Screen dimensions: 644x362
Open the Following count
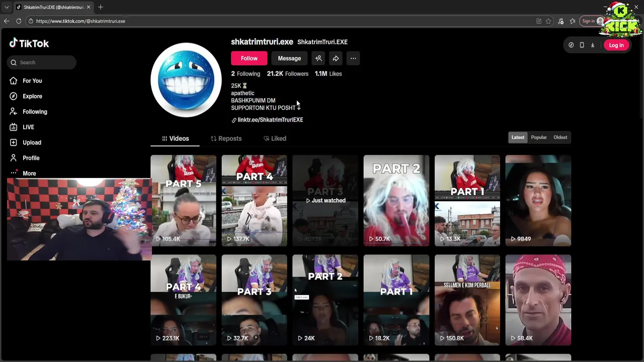point(246,74)
